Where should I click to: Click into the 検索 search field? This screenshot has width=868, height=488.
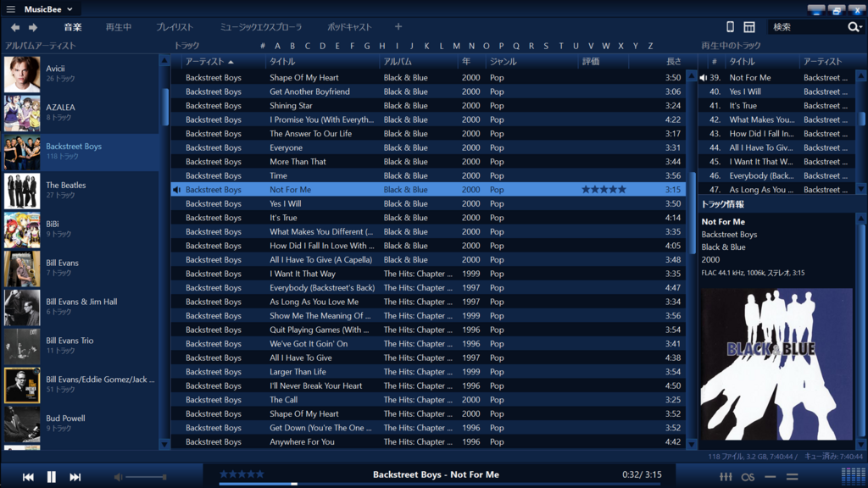(805, 27)
